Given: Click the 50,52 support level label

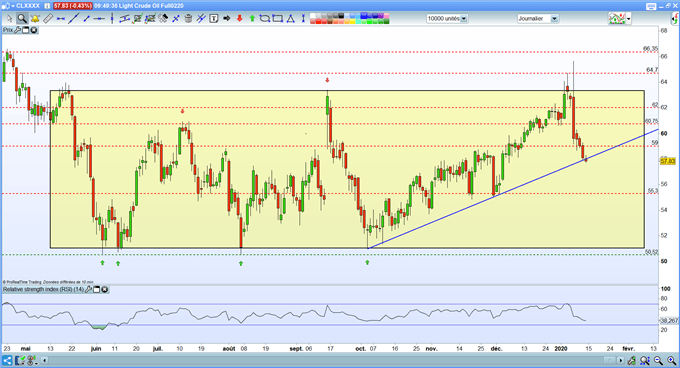Looking at the screenshot, I should (x=651, y=252).
